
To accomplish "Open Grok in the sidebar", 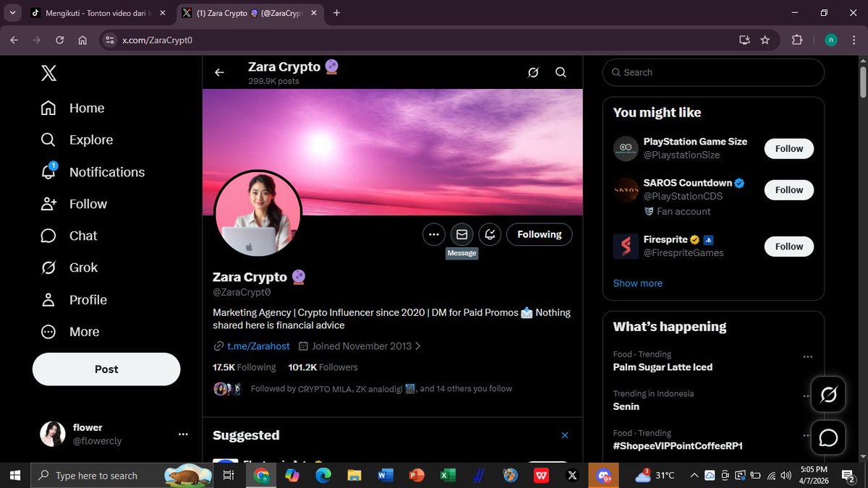I will pyautogui.click(x=69, y=267).
